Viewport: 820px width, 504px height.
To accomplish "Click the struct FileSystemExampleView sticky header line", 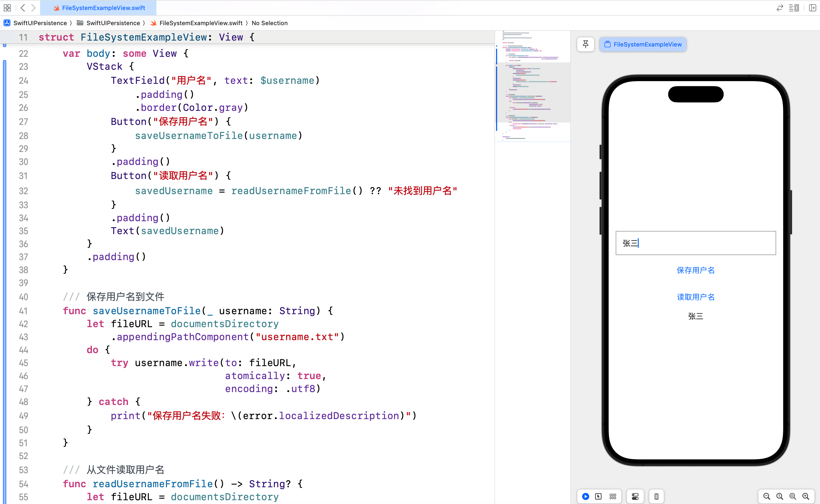I will tap(247, 37).
